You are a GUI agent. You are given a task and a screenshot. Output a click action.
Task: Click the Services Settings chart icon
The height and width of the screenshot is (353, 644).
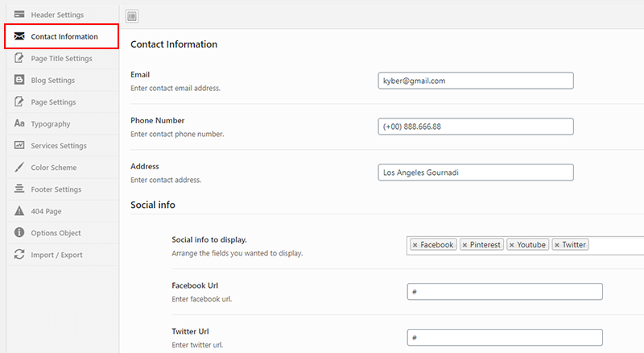click(x=19, y=145)
